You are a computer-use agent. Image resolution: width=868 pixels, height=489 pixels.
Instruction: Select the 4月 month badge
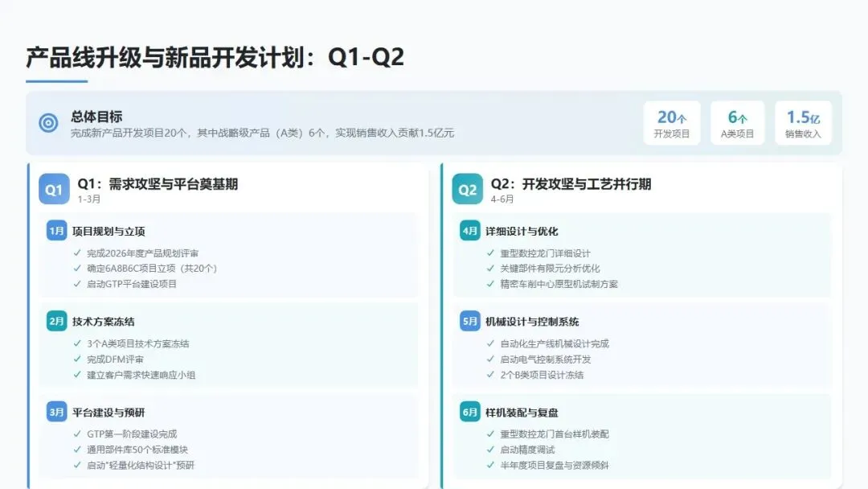470,230
